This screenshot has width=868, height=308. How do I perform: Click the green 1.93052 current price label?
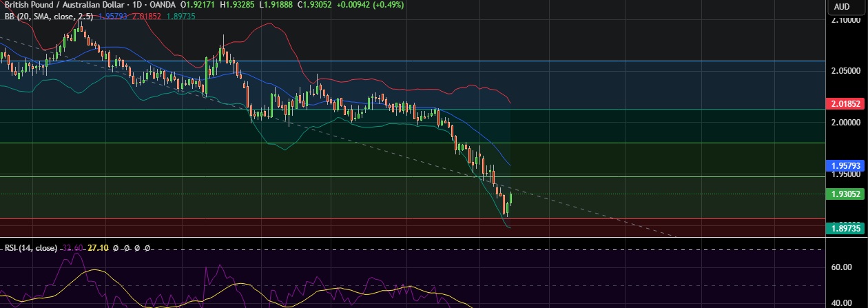845,194
